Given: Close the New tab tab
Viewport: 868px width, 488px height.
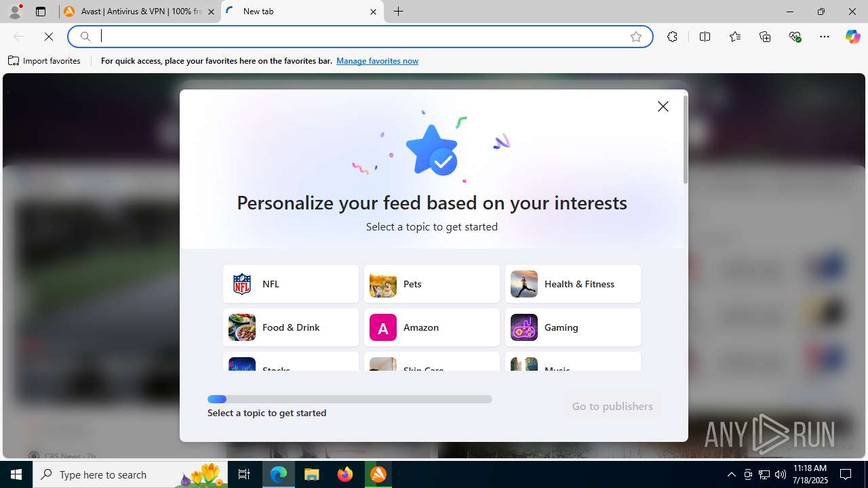Looking at the screenshot, I should coord(373,12).
